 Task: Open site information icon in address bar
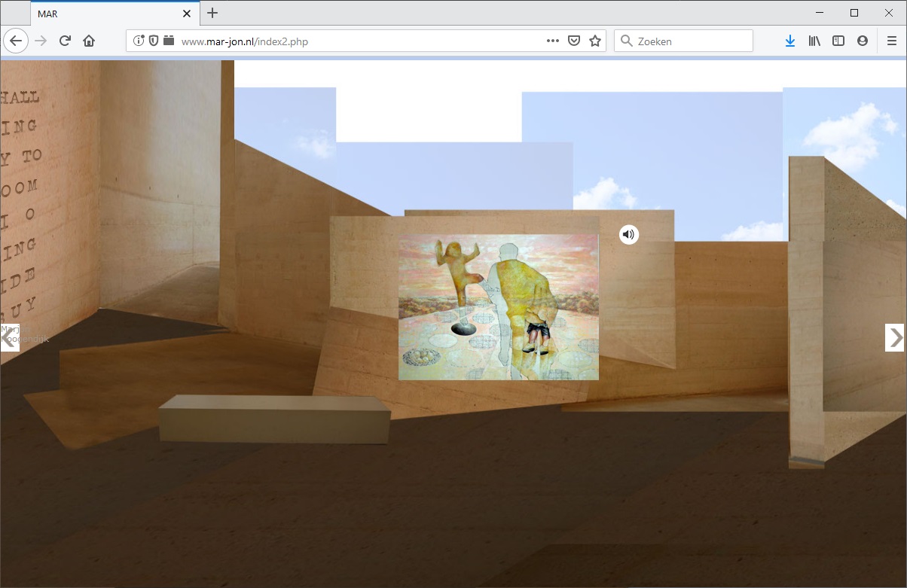[139, 41]
